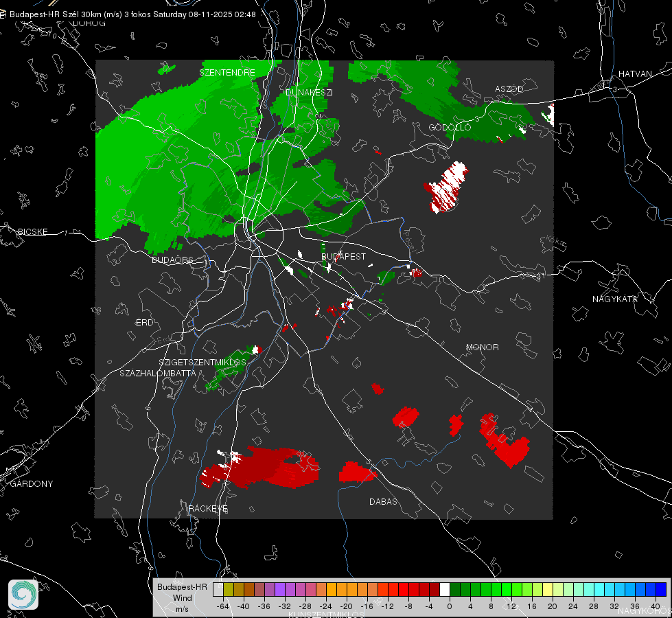Click the BUDAPEST city label
The height and width of the screenshot is (618, 672).
pyautogui.click(x=344, y=256)
